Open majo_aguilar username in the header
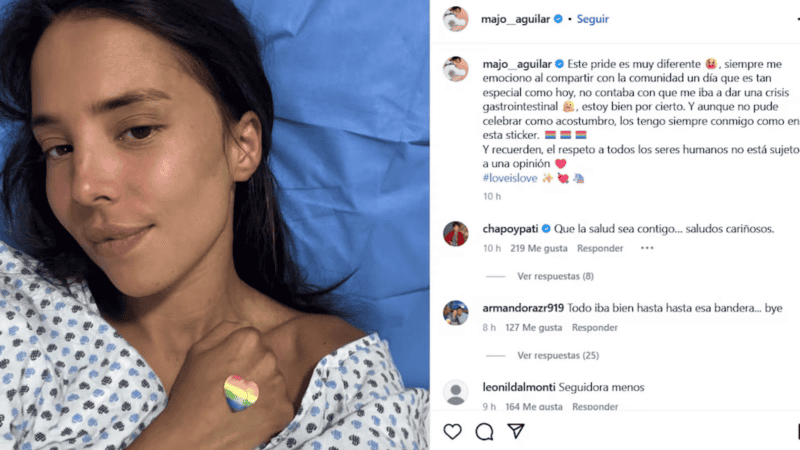 [x=515, y=19]
